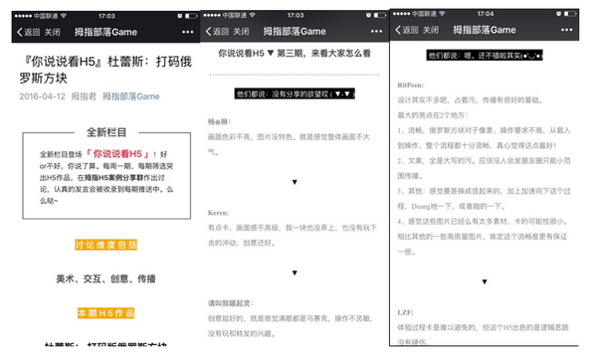Image resolution: width=597 pixels, height=364 pixels.
Task: Click the 全新栏目 box heading
Action: click(x=106, y=132)
